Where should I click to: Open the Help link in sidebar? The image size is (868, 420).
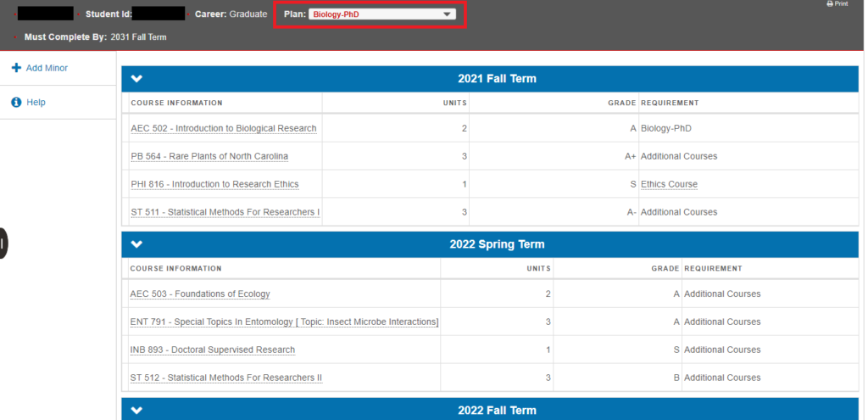point(36,102)
